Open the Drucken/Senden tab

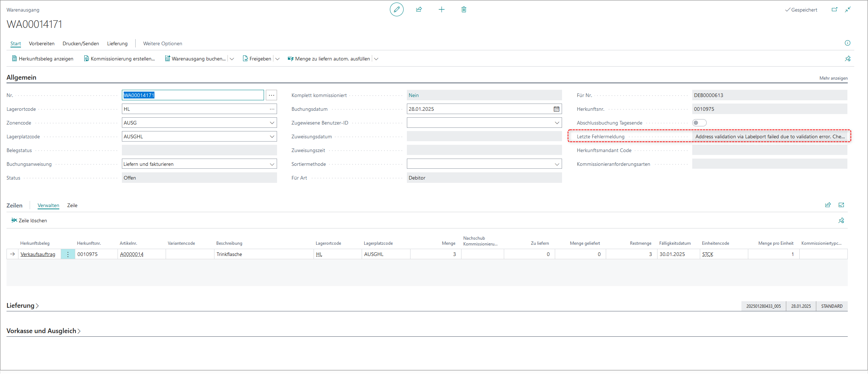tap(81, 43)
